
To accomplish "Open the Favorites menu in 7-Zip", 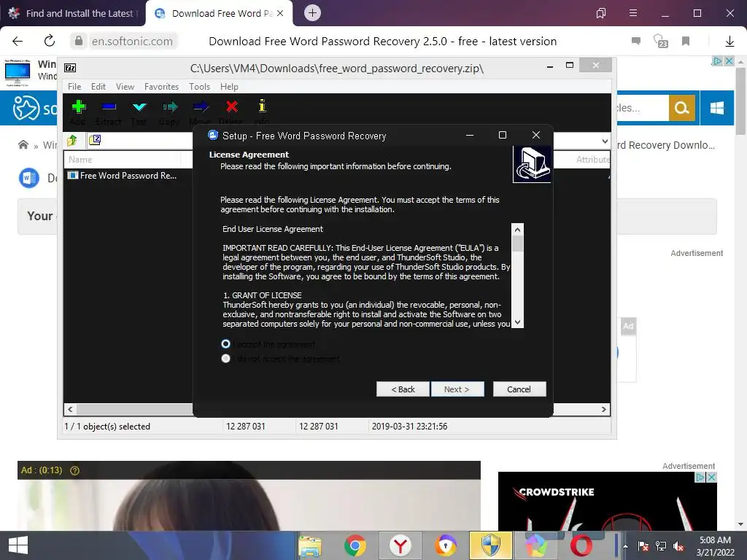I will tap(161, 87).
